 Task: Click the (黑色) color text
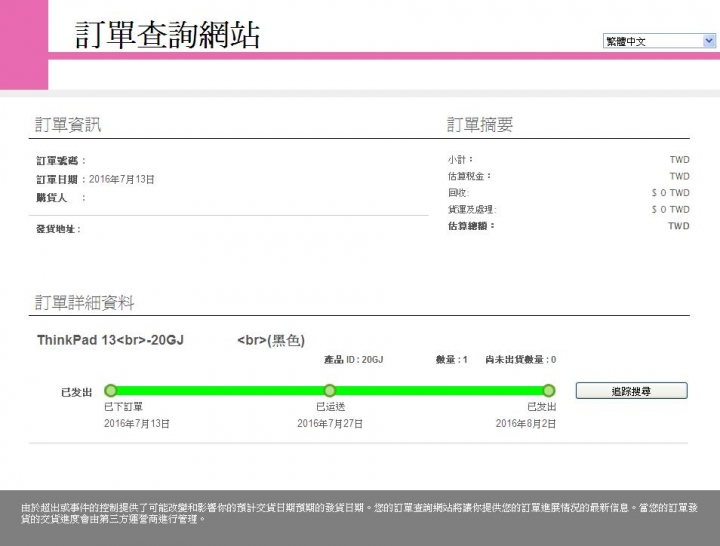(x=286, y=340)
